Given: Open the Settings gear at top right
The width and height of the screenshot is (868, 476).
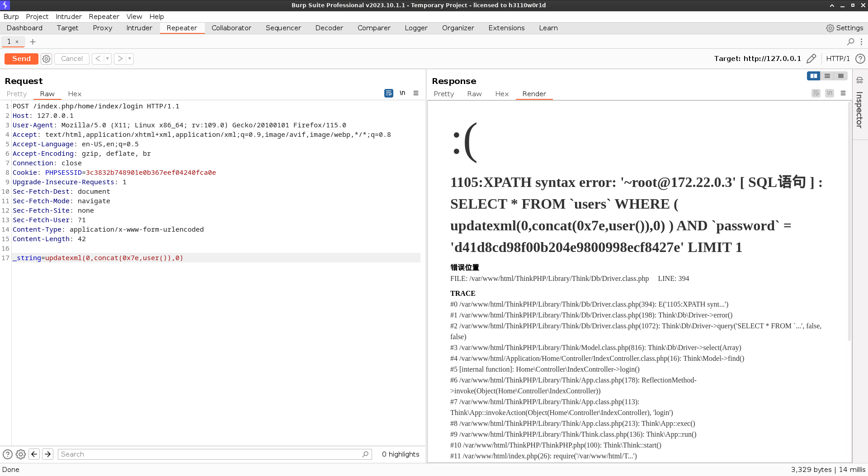Looking at the screenshot, I should pos(844,28).
